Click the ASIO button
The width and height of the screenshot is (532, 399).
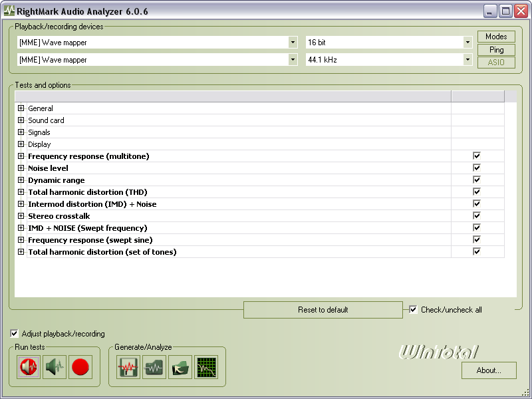tap(496, 63)
